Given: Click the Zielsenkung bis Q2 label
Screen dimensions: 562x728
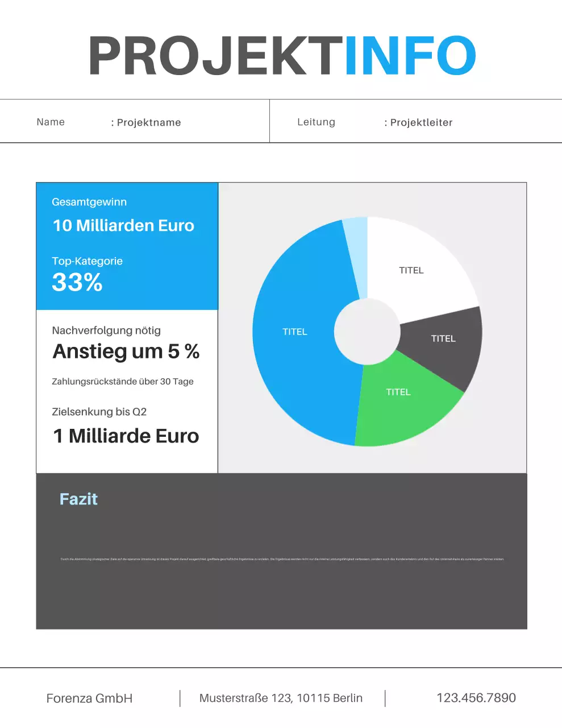Looking at the screenshot, I should 99,412.
